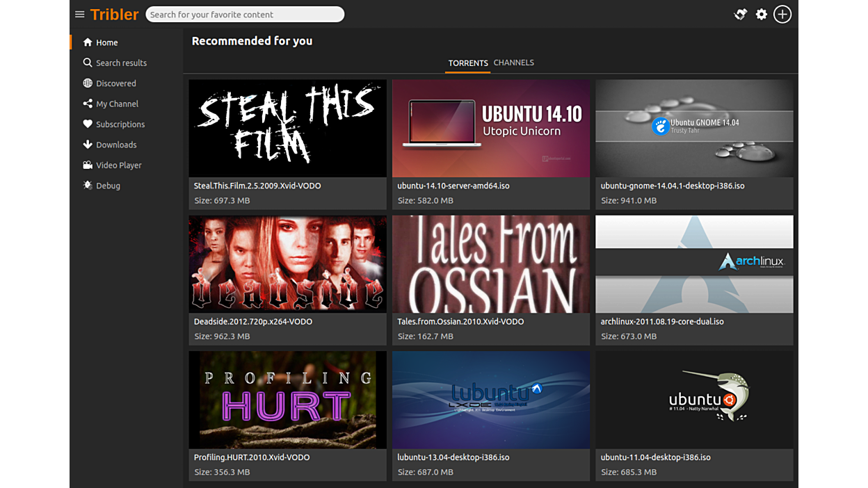Open My Channel from sidebar
The image size is (868, 488).
pyautogui.click(x=117, y=104)
